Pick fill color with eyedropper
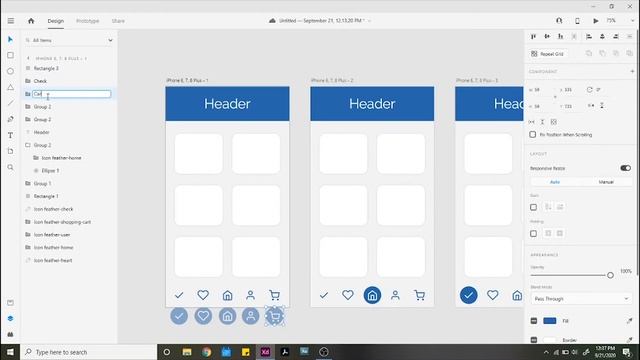Screen dimensions: 640x360 (x=629, y=321)
